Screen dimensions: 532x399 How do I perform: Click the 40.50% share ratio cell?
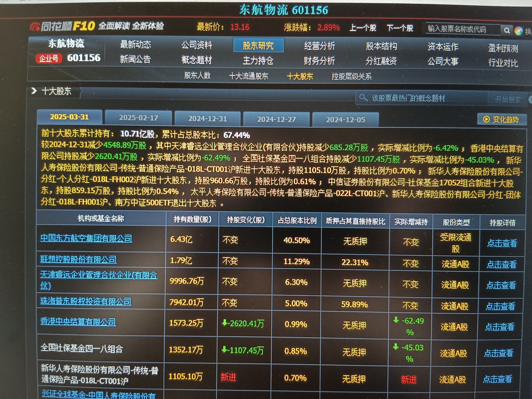tap(297, 240)
